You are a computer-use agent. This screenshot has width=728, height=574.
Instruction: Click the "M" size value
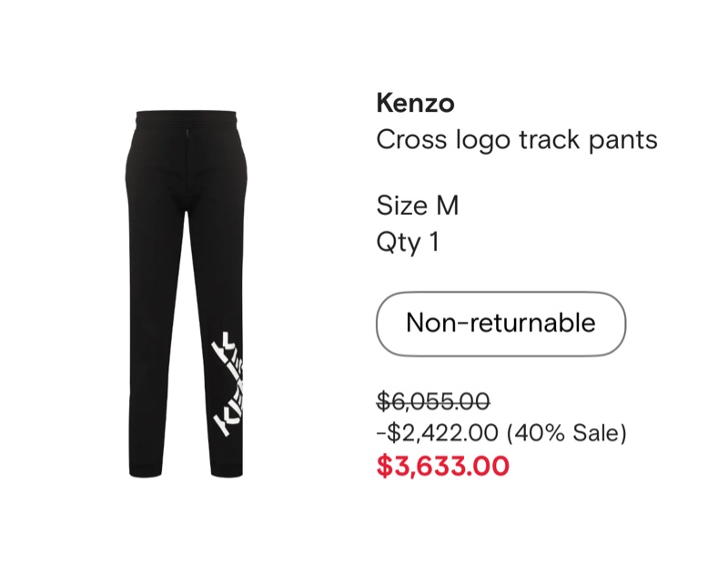(447, 206)
